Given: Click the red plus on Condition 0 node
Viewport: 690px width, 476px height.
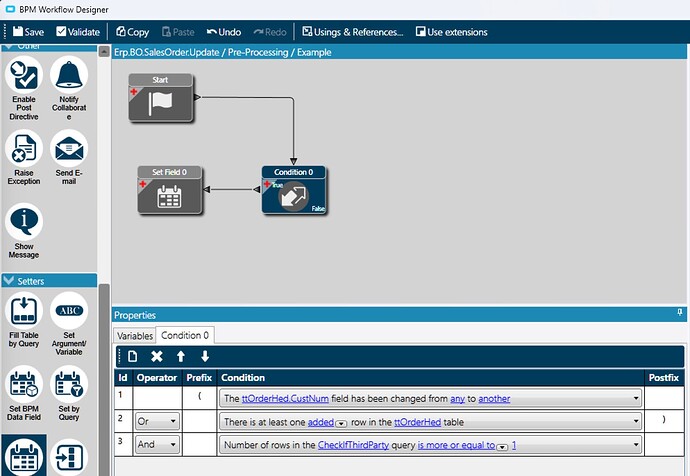Looking at the screenshot, I should coord(267,184).
